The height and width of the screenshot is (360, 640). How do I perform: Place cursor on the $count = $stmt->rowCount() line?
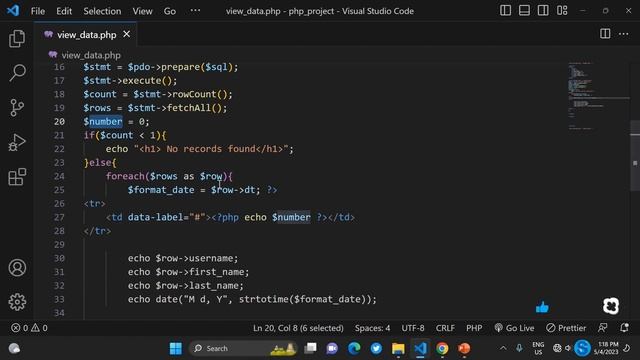(158, 94)
